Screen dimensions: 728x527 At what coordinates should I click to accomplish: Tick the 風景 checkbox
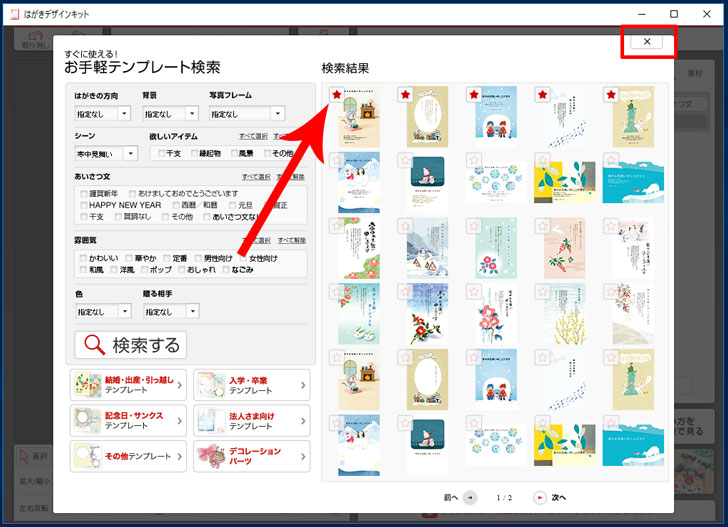(234, 153)
